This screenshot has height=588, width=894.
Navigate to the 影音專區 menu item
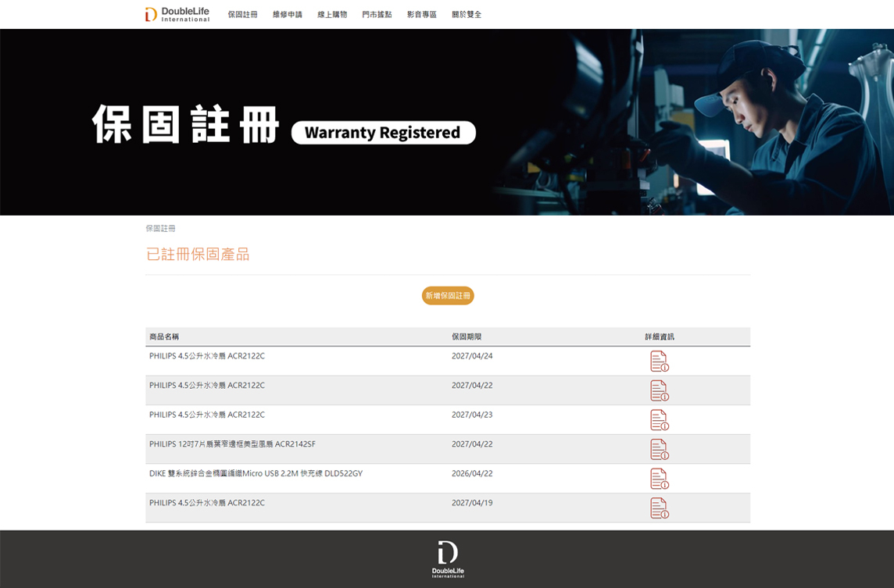pos(422,15)
